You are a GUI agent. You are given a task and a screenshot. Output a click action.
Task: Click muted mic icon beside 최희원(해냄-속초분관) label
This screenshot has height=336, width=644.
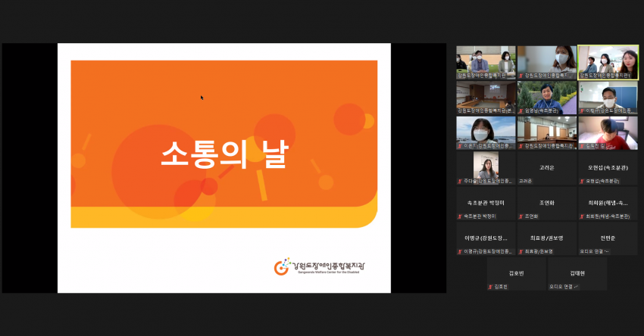pyautogui.click(x=583, y=216)
